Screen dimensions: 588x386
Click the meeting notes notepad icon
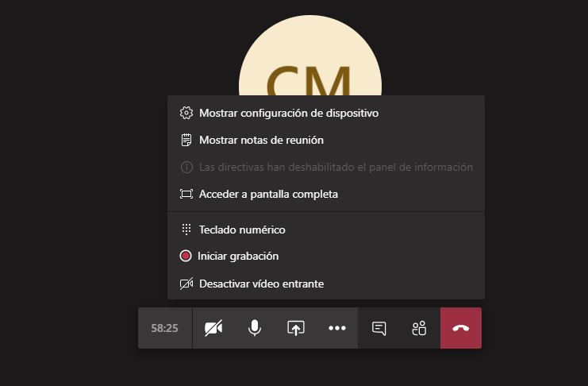[186, 140]
